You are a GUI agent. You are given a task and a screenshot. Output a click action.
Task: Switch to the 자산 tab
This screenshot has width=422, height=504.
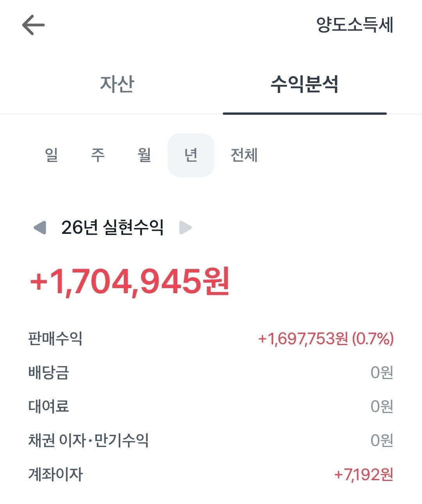pyautogui.click(x=117, y=84)
